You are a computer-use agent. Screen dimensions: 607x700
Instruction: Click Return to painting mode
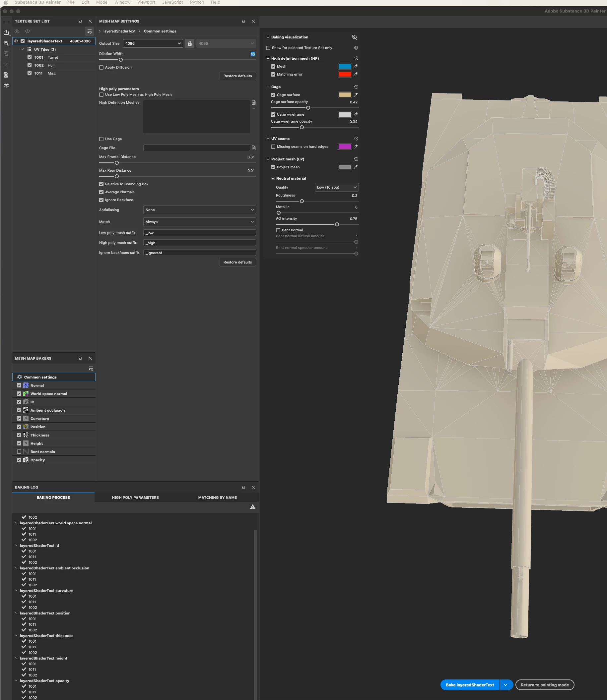click(545, 685)
